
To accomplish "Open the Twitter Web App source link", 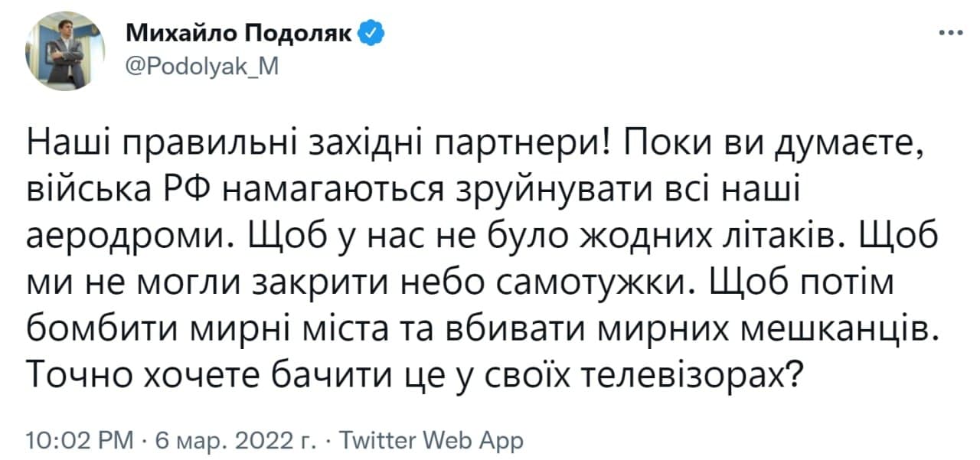I will pyautogui.click(x=431, y=441).
